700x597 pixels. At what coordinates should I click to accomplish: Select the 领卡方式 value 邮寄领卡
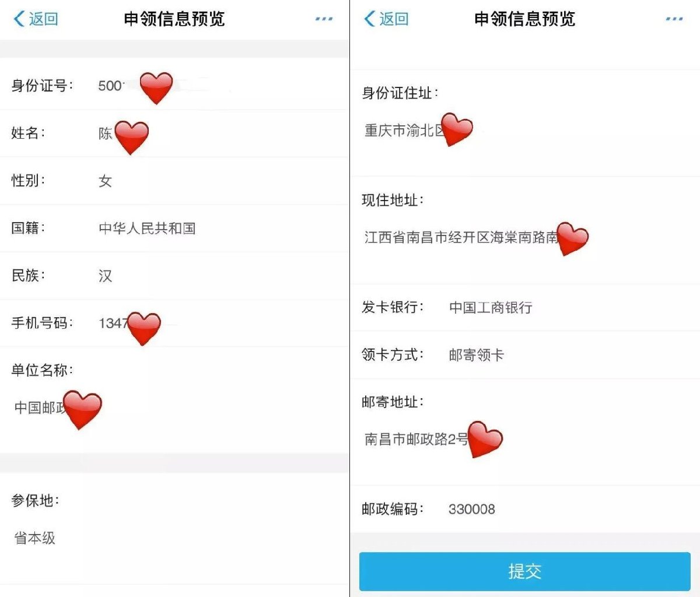(477, 354)
